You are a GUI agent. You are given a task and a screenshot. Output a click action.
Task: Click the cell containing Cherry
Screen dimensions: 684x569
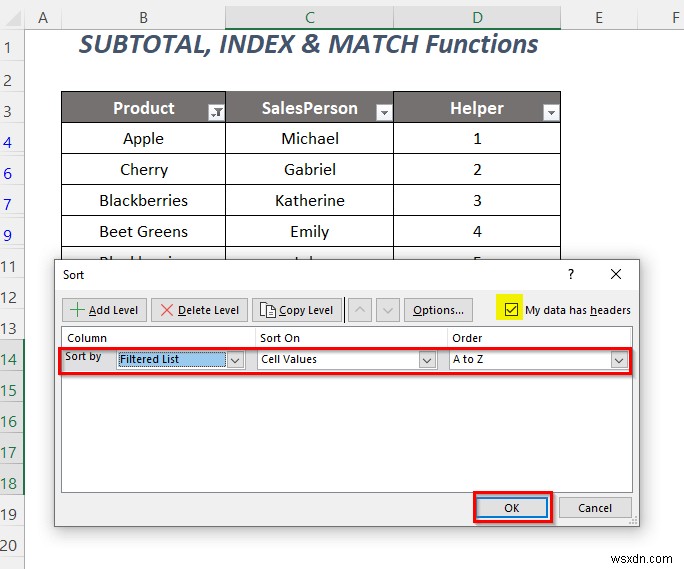pyautogui.click(x=144, y=169)
